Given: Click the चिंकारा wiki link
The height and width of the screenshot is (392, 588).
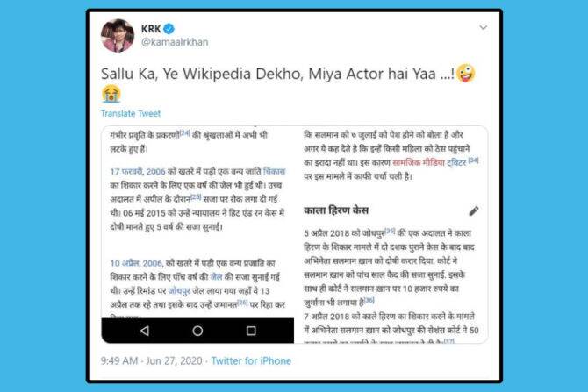Looking at the screenshot, I should point(274,172).
